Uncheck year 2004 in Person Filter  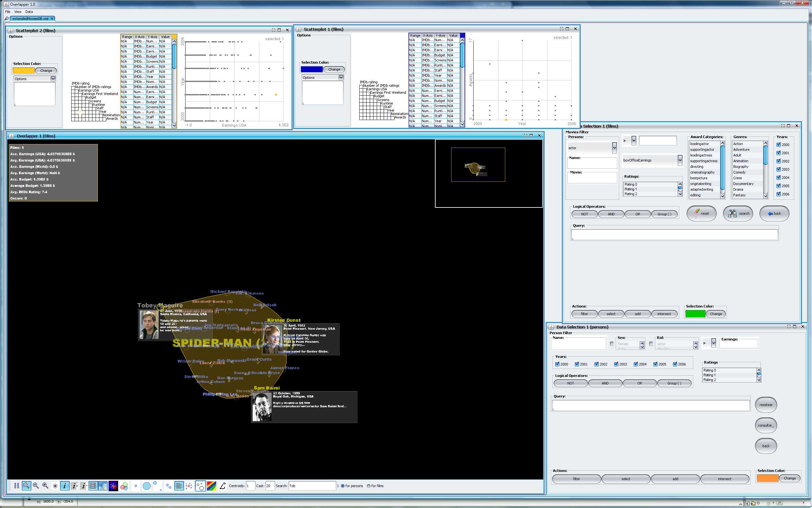pyautogui.click(x=636, y=364)
